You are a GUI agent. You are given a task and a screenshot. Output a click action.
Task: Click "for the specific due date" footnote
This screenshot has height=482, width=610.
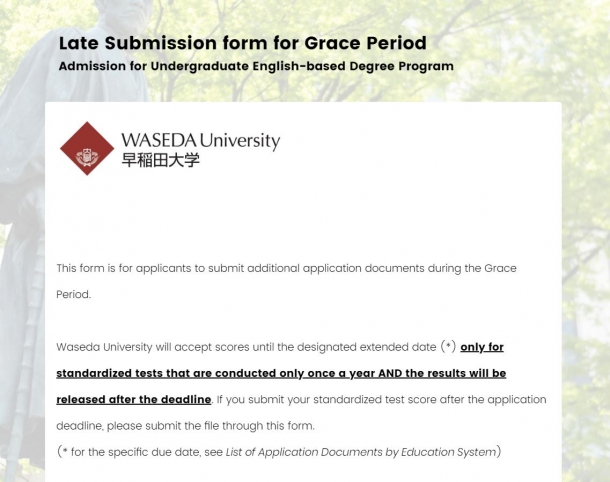click(146, 452)
